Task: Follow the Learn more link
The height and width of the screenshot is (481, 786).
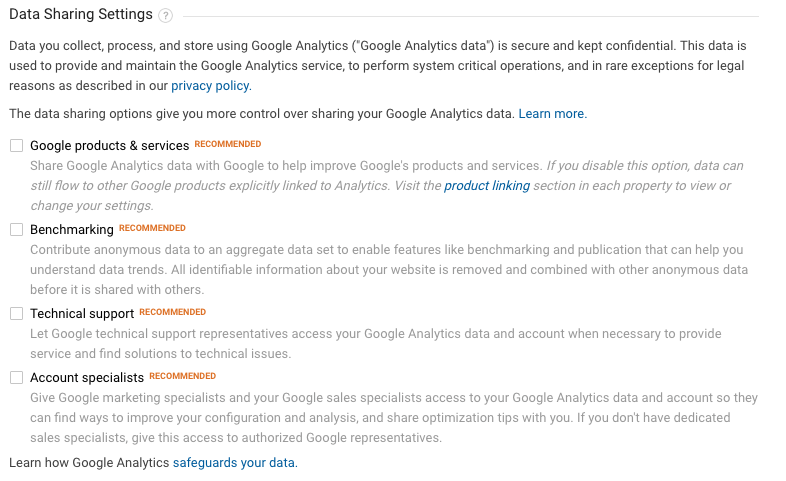Action: (x=551, y=114)
